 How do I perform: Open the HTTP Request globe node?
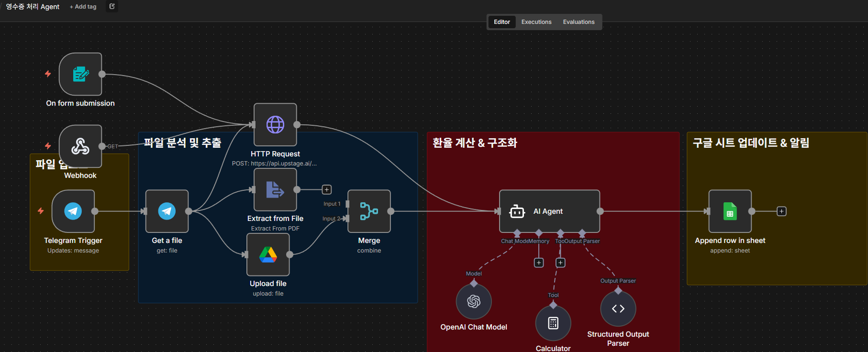click(275, 125)
